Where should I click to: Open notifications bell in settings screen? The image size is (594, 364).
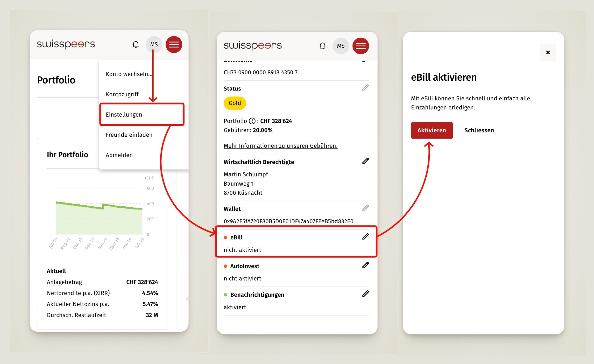point(323,46)
